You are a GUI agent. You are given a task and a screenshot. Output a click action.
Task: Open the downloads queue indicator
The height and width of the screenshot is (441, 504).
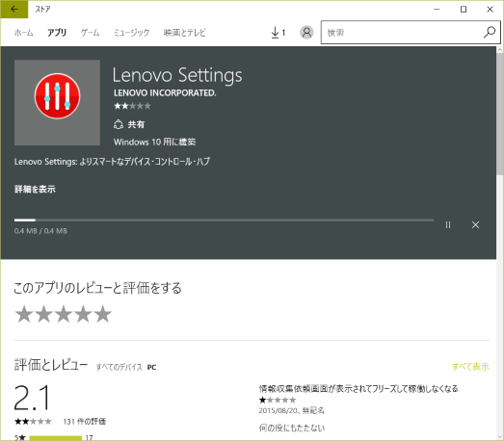(x=279, y=33)
